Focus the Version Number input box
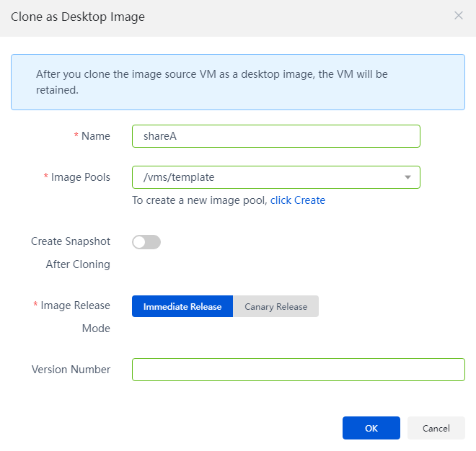Screen dimensions: 476x451 299,370
